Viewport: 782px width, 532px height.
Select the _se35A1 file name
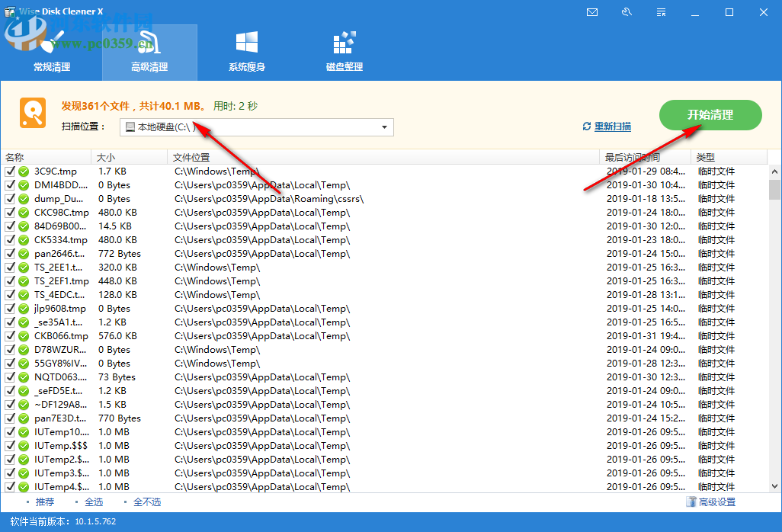59,322
